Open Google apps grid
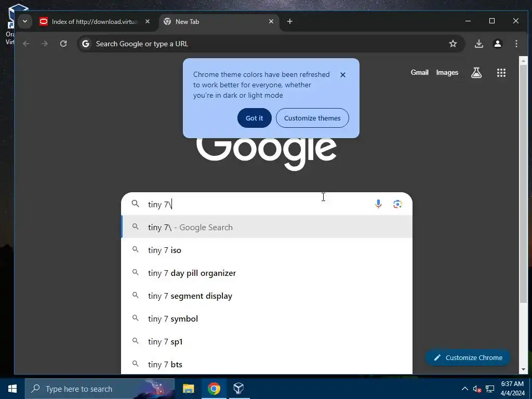This screenshot has height=399, width=532. coord(501,73)
